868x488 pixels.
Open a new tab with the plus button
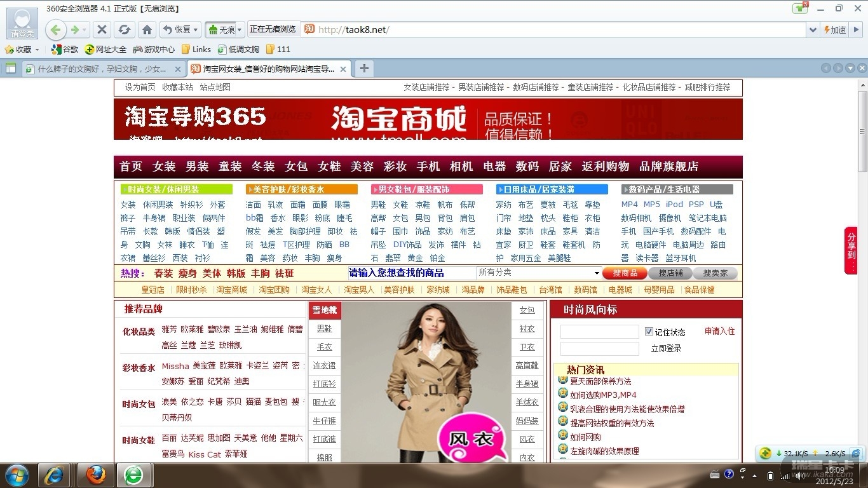pyautogui.click(x=364, y=68)
